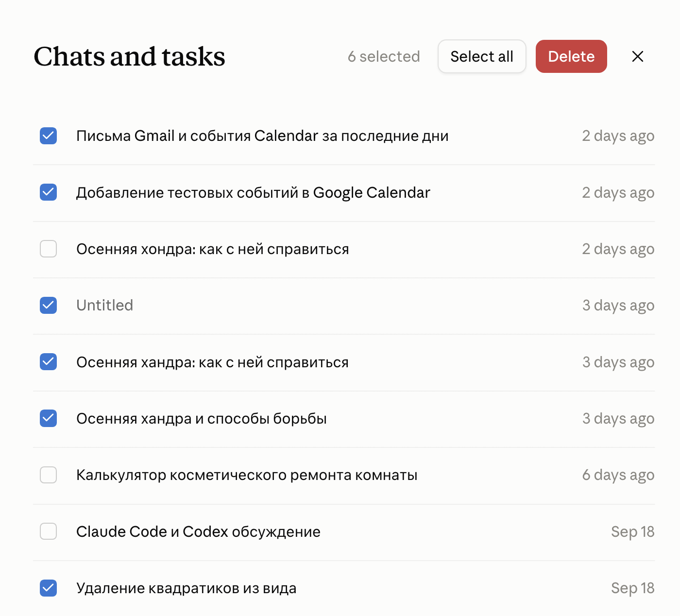680x616 pixels.
Task: Open chat title 'Калькулятор косметического ремонта комнаты'
Action: [247, 475]
